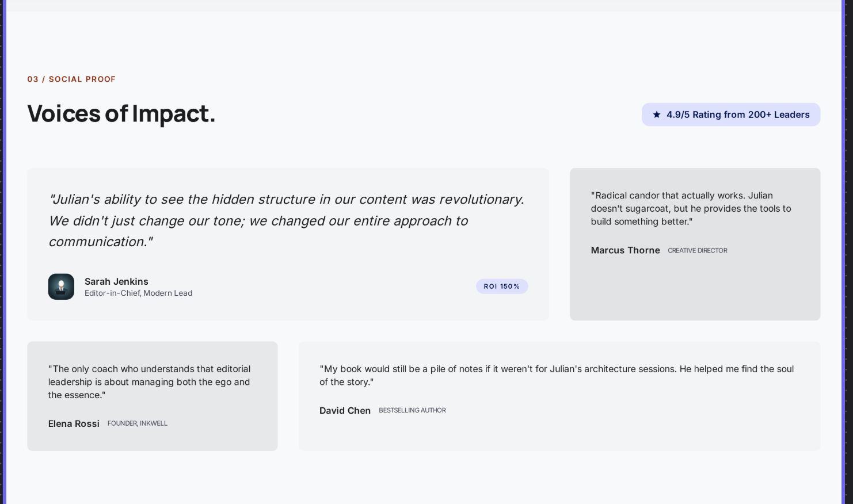Select the "Editor-in-Chief, Modern Lead" subtitle

pos(138,293)
